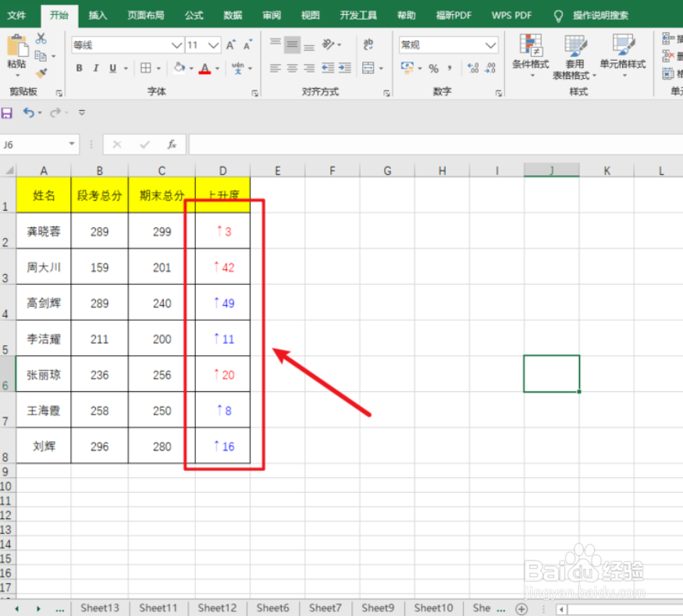Click the formula bar input field
This screenshot has width=683, height=616.
(436, 144)
